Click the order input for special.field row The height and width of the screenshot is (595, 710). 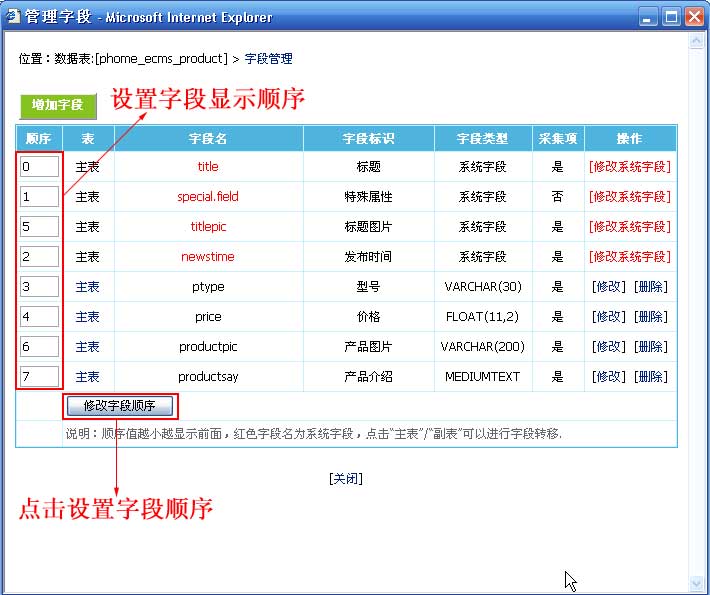tap(39, 197)
